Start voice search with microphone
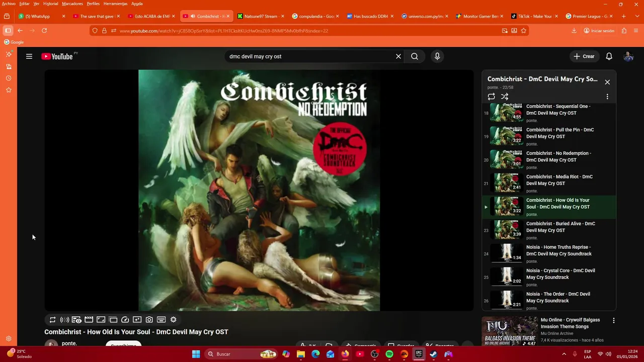644x362 pixels. tap(437, 56)
